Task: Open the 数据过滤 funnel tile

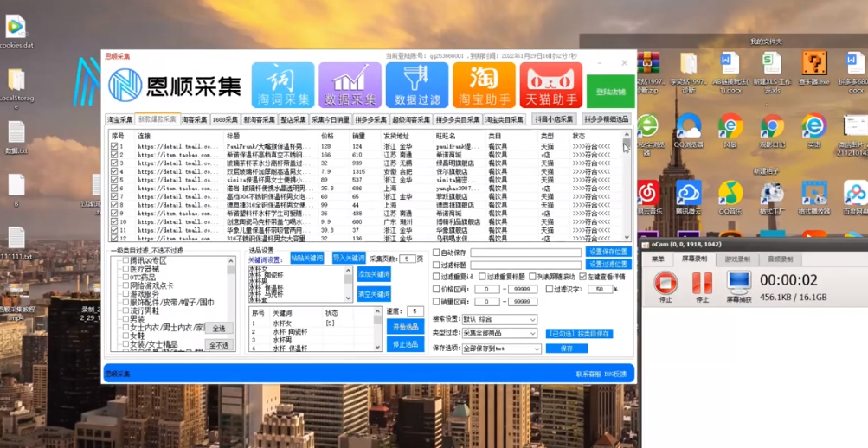Action: [417, 85]
